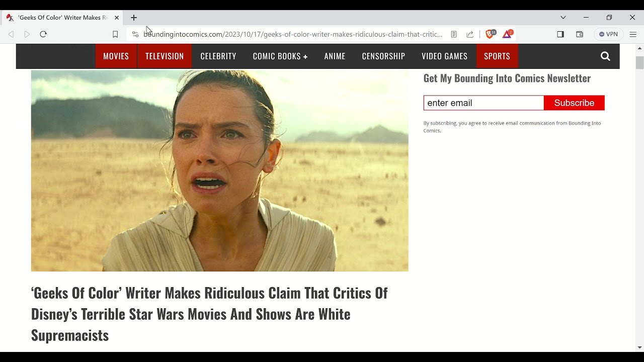The image size is (644, 362).
Task: Open tab search dropdown chevron
Action: tap(563, 18)
